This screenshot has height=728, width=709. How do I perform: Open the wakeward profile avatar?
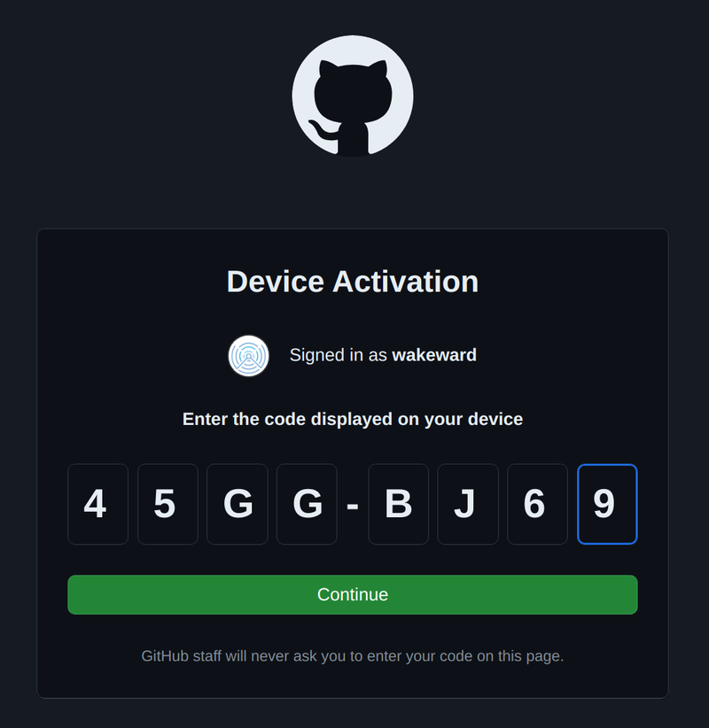[248, 356]
